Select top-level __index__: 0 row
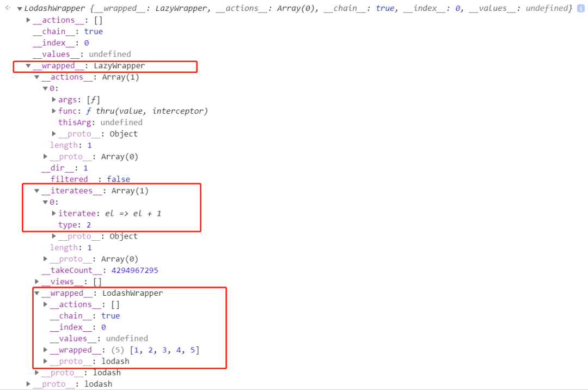The width and height of the screenshot is (588, 390). pos(61,42)
